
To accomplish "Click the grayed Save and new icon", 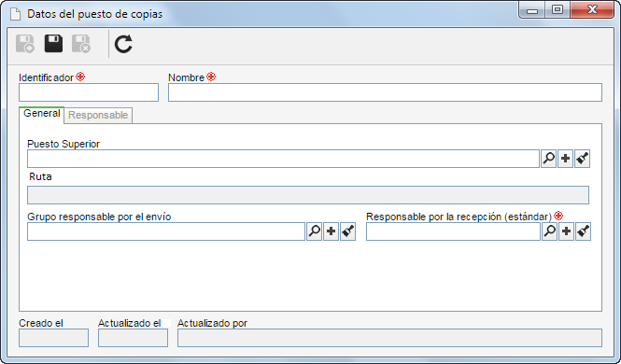I will (x=25, y=44).
